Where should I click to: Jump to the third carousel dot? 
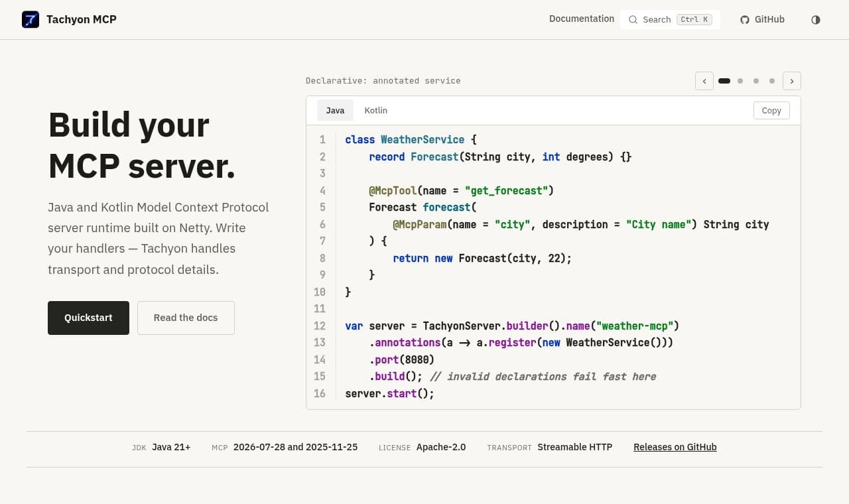(756, 81)
